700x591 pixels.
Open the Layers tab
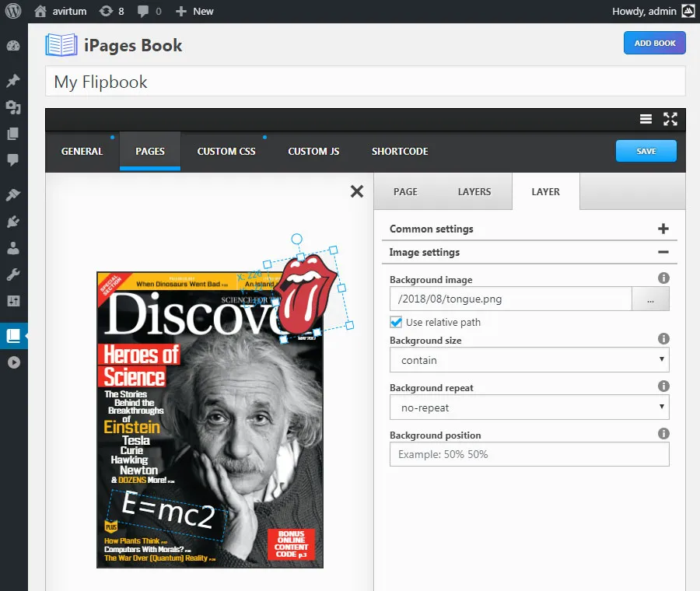coord(474,191)
